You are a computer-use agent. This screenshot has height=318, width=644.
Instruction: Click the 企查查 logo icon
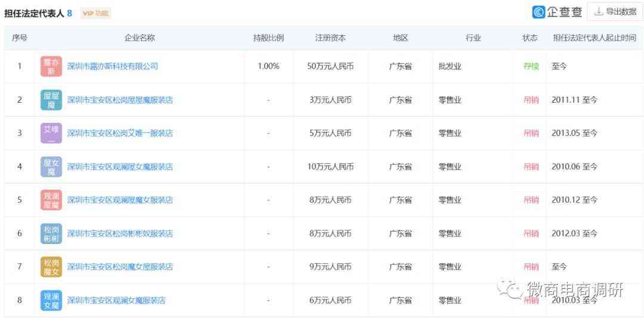coord(538,12)
